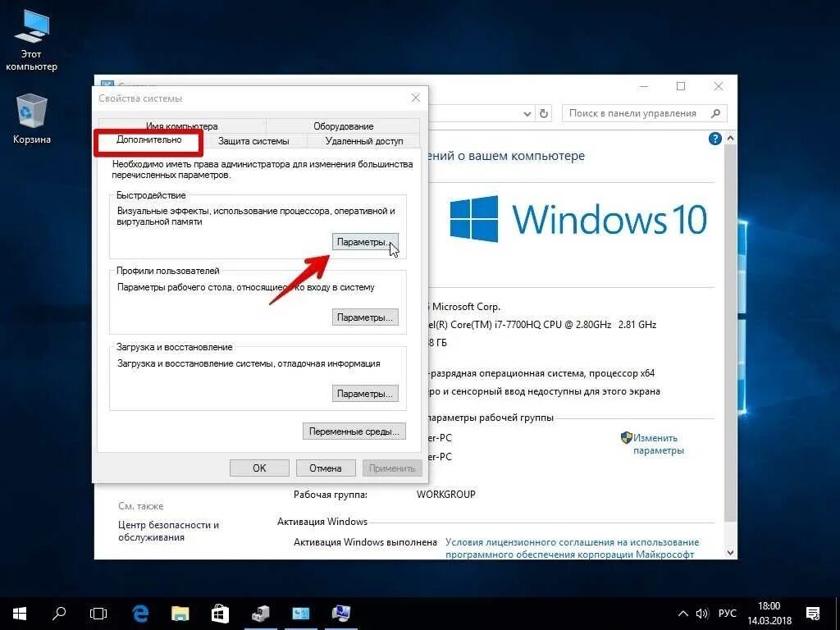Expand the address bar history dropdown
Image resolution: width=840 pixels, height=630 pixels.
(x=527, y=113)
